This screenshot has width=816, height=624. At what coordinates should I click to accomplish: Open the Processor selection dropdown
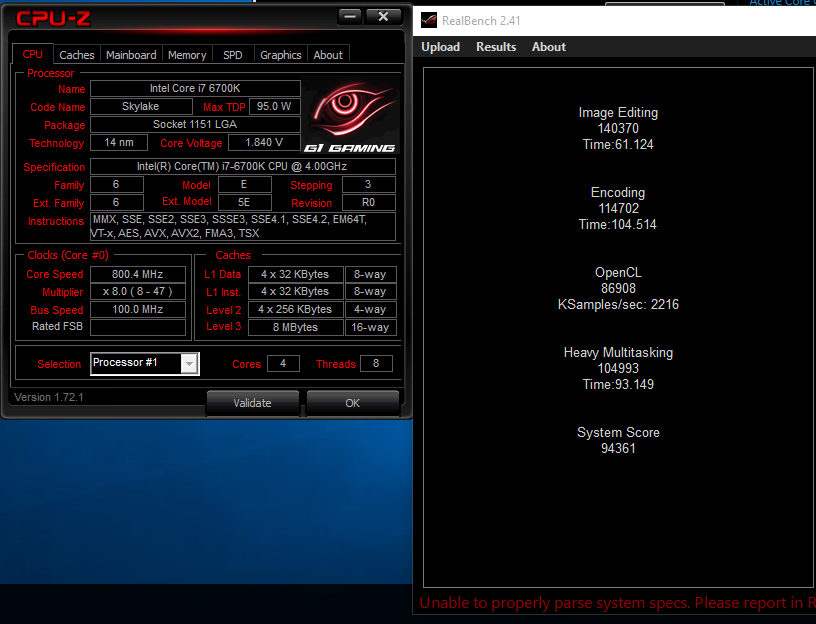[189, 364]
